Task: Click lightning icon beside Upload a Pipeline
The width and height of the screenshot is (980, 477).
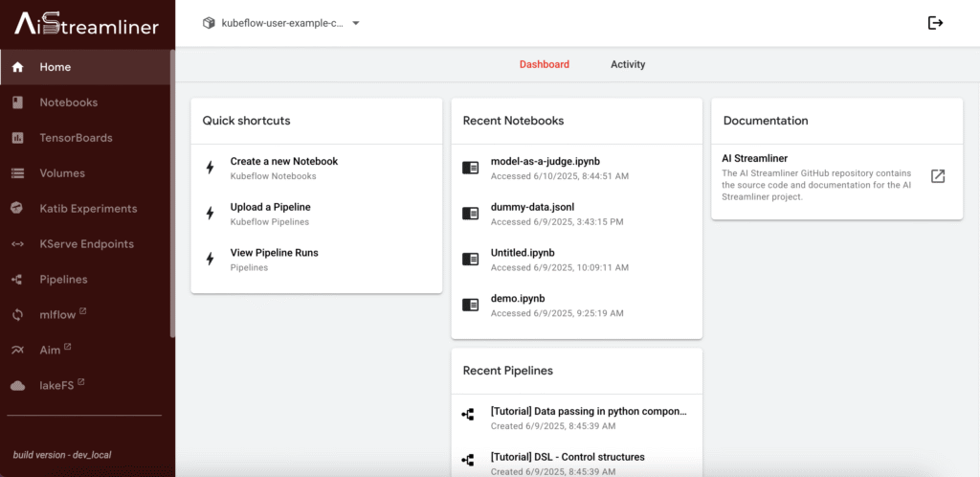Action: click(210, 214)
